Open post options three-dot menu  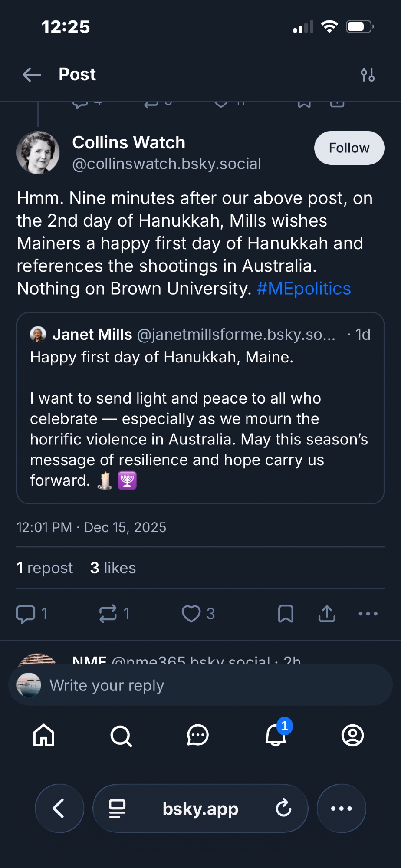368,614
